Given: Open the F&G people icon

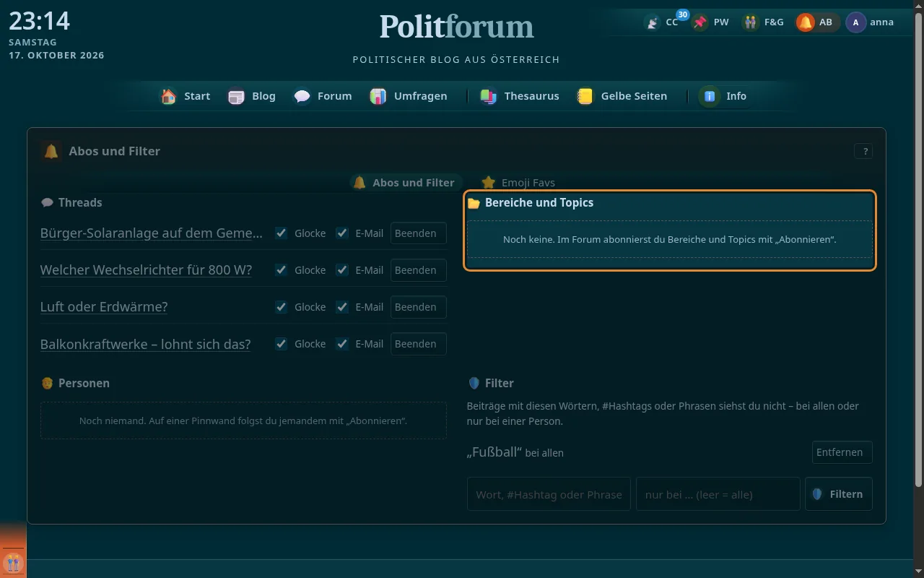Looking at the screenshot, I should click(751, 22).
